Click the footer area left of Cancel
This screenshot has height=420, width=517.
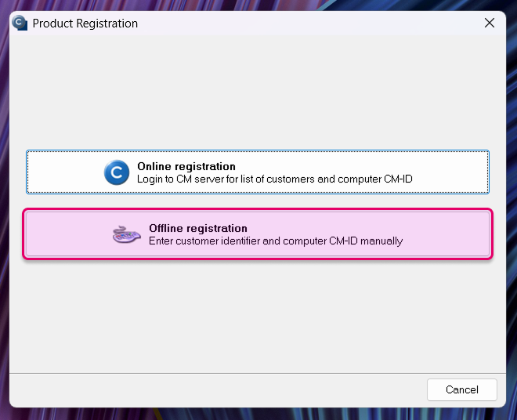tap(218, 389)
